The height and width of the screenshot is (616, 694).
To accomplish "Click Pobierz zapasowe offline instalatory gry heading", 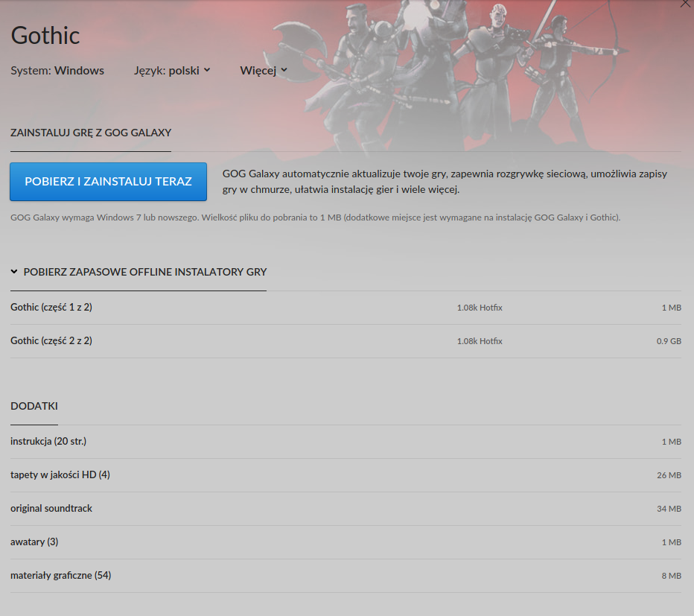I will point(145,272).
